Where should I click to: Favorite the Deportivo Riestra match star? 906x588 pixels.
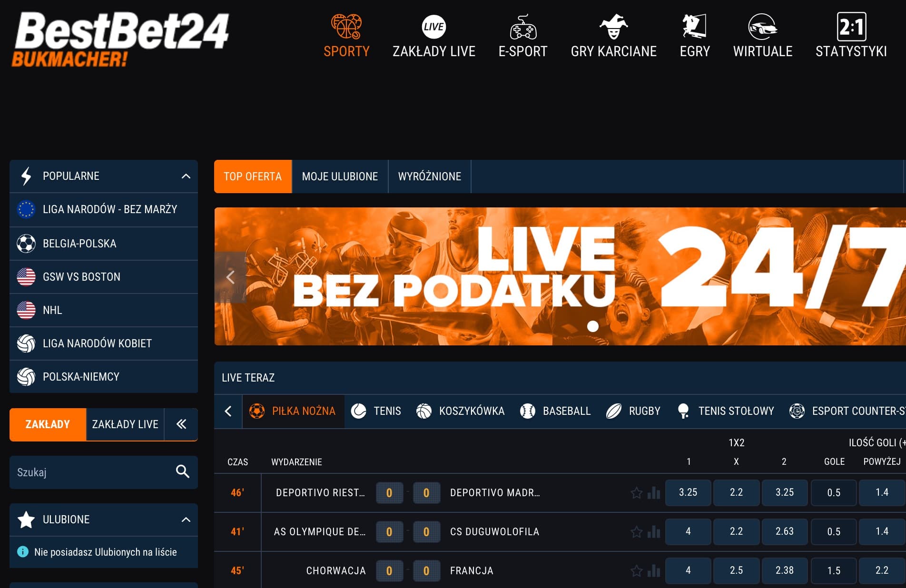636,493
